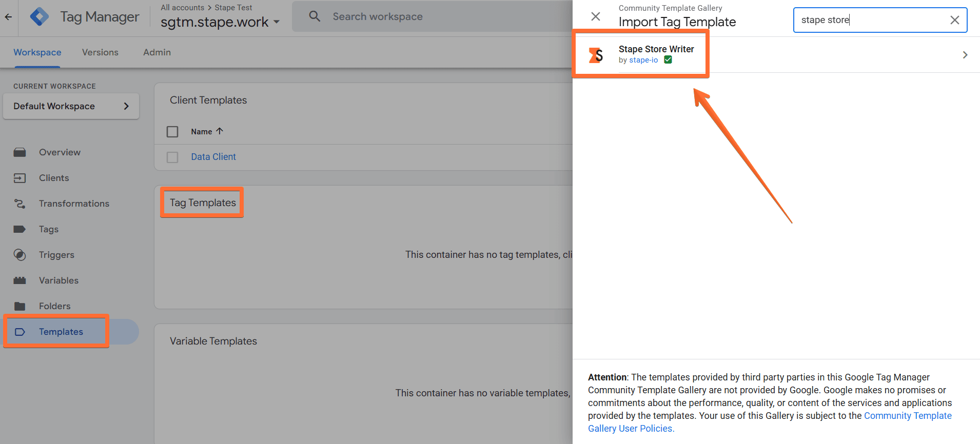Click the Folders icon in sidebar
This screenshot has width=980, height=444.
(20, 306)
